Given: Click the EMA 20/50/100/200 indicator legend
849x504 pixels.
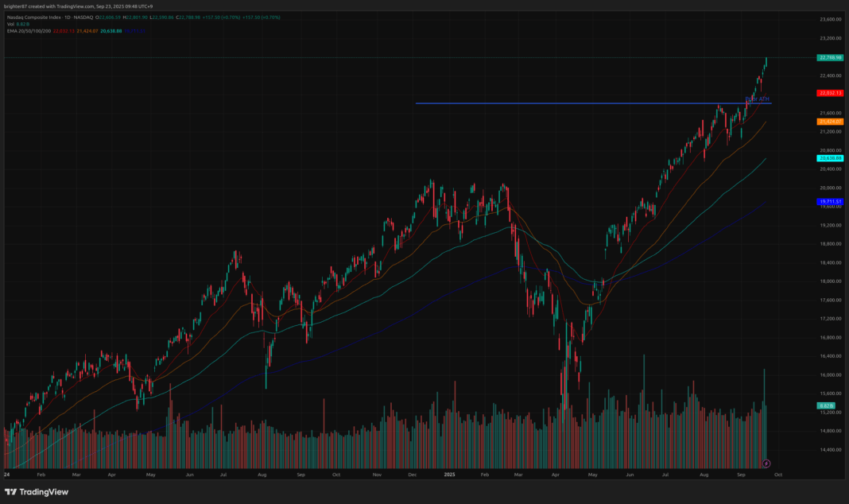Looking at the screenshot, I should coord(24,31).
